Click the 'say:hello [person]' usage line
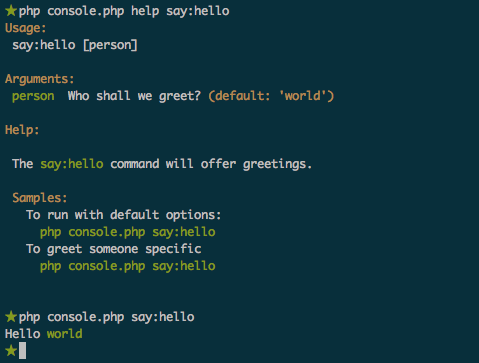 (x=75, y=45)
